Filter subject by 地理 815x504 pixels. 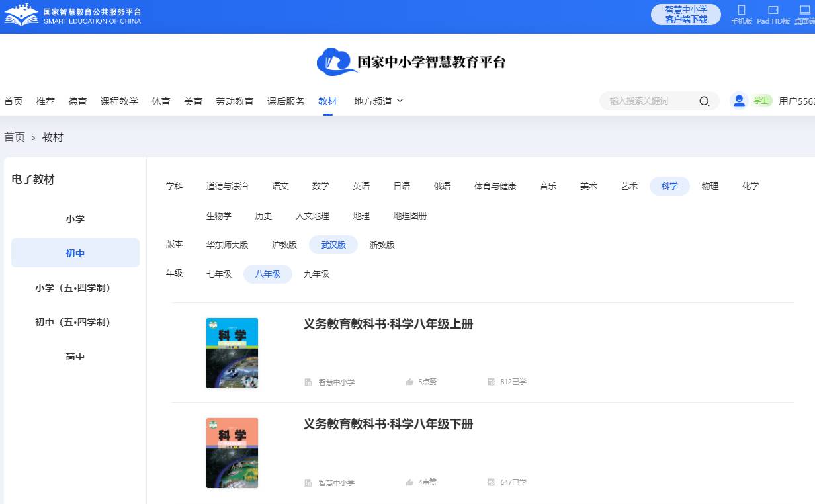[361, 216]
